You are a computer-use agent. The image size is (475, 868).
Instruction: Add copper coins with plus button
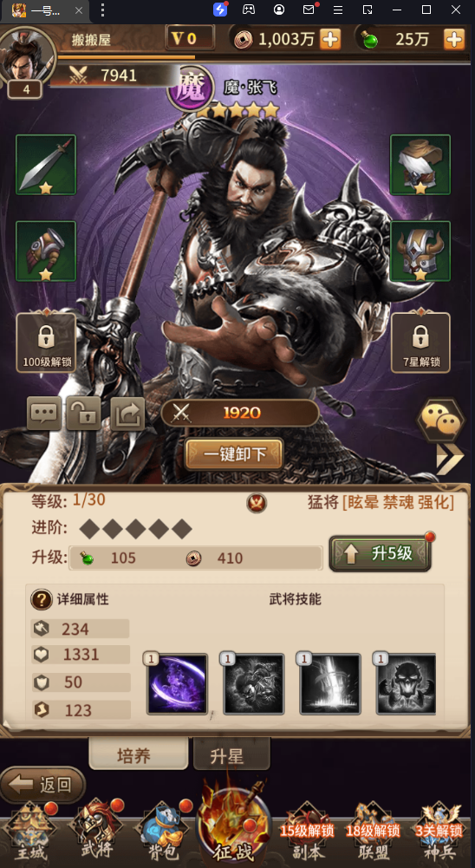(x=330, y=39)
